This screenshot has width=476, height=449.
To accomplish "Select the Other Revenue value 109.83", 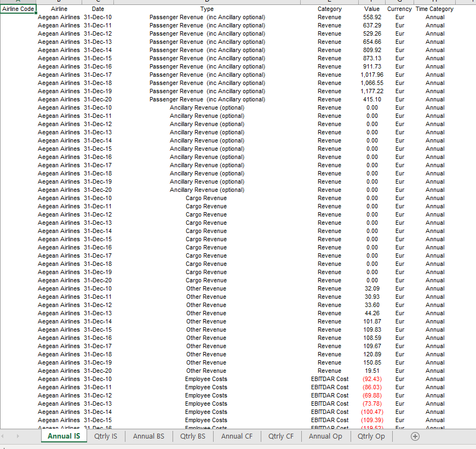I will coord(372,329).
